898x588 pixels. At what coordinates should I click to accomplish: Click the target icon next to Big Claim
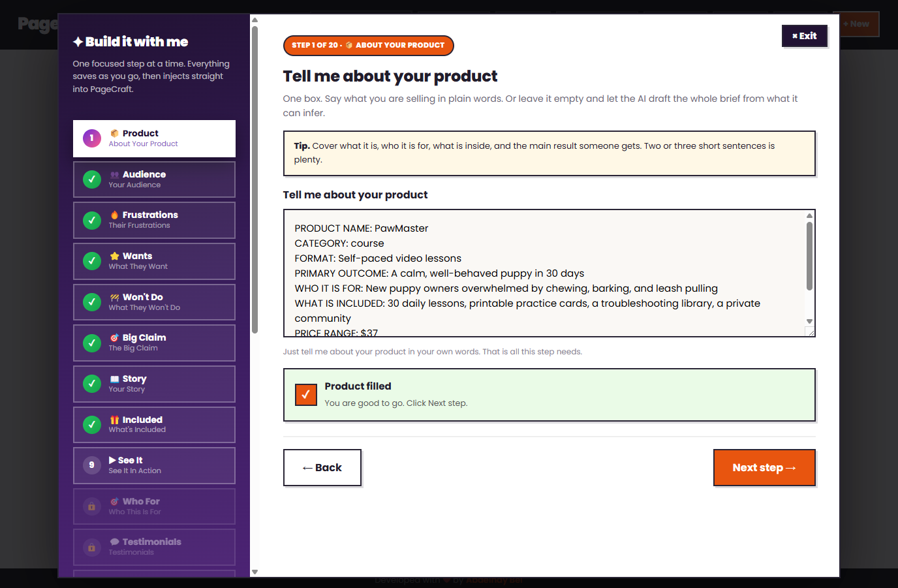tap(114, 337)
